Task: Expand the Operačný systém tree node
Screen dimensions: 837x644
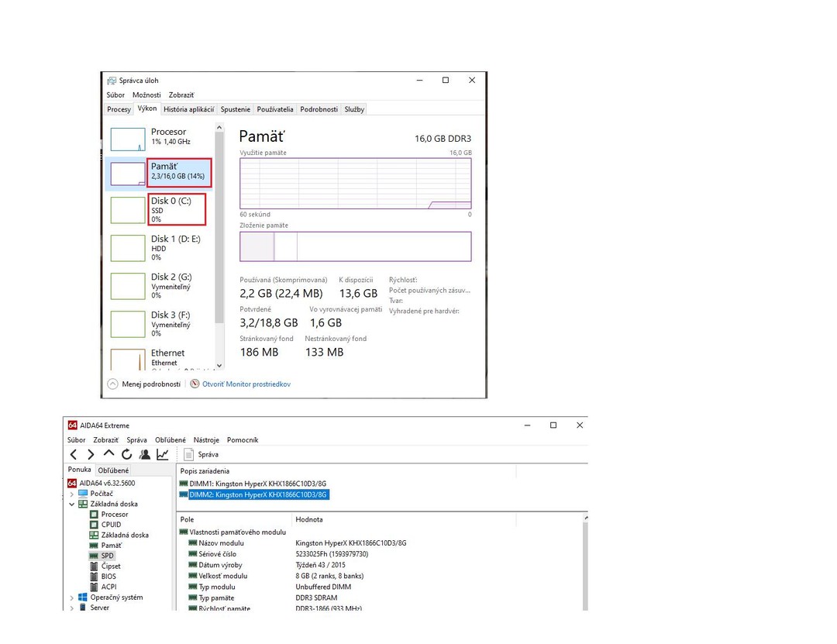Action: [x=72, y=598]
